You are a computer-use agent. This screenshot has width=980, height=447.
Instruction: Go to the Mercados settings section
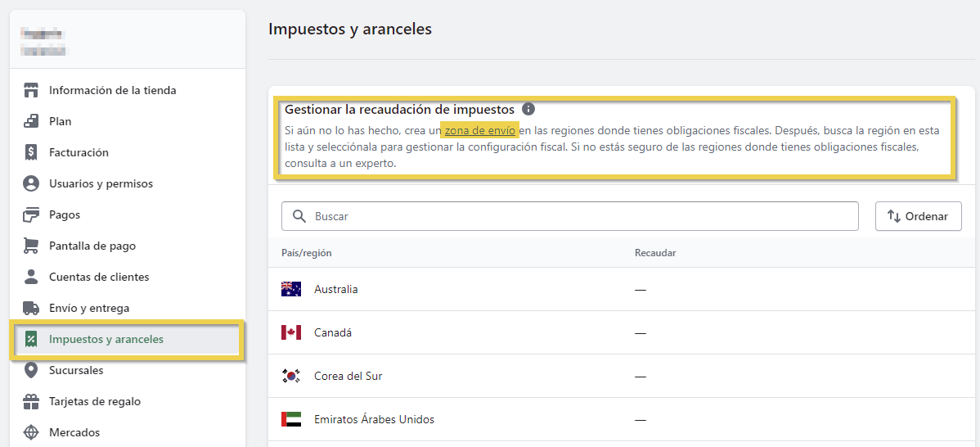tap(74, 432)
